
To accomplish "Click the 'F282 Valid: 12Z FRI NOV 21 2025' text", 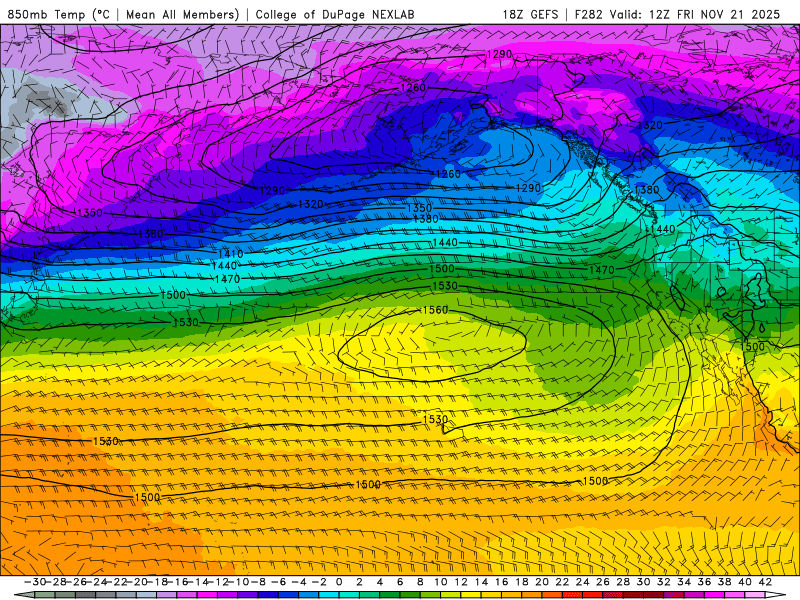I will (x=678, y=15).
